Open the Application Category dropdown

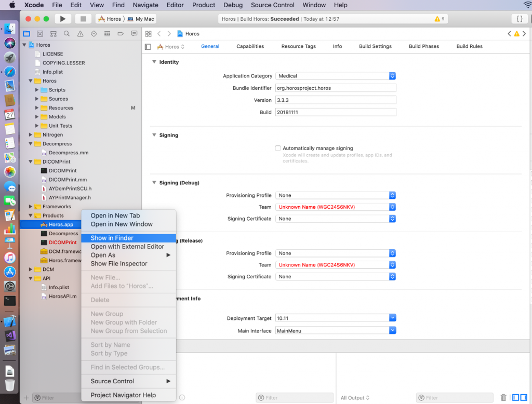(336, 76)
